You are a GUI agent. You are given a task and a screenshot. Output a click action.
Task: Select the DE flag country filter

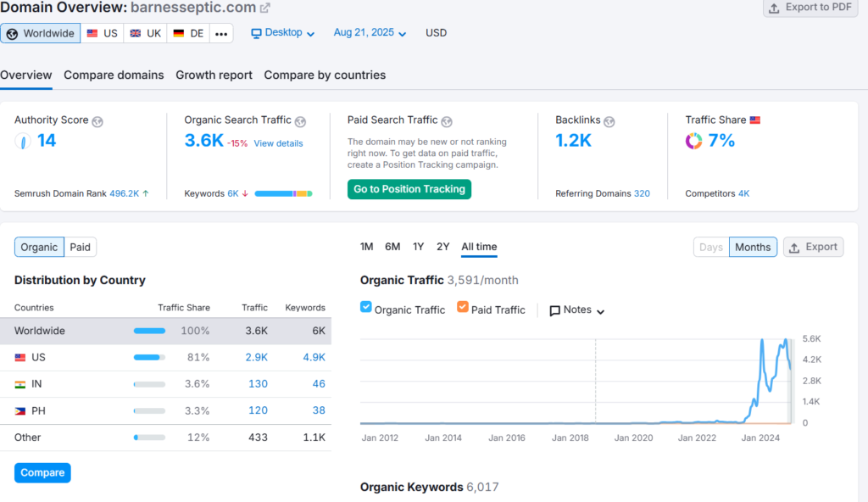pos(188,33)
